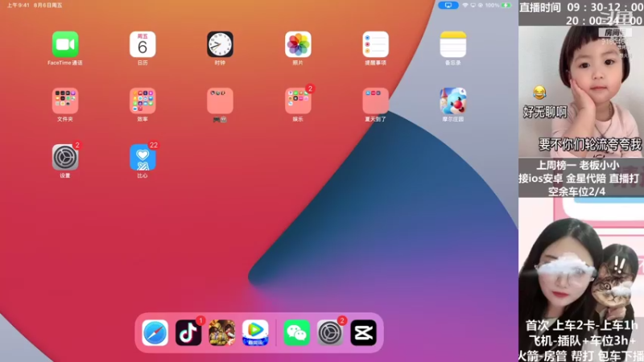Click the 直播时间 schedule text
Image resolution: width=644 pixels, height=362 pixels.
tap(580, 13)
